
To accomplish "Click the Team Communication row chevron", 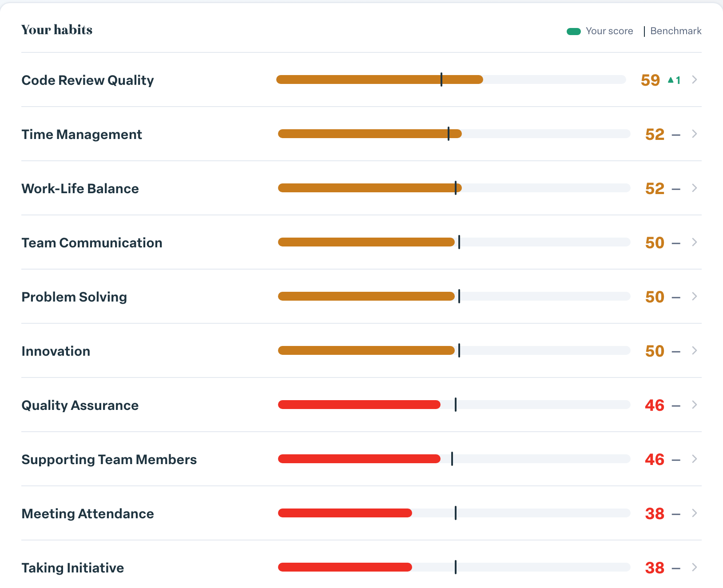I will [x=695, y=242].
